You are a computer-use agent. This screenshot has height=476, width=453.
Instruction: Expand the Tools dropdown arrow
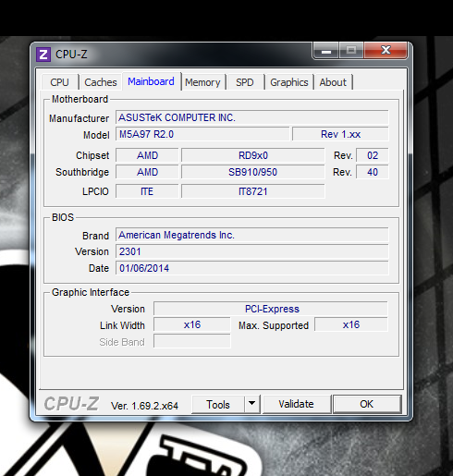click(252, 404)
